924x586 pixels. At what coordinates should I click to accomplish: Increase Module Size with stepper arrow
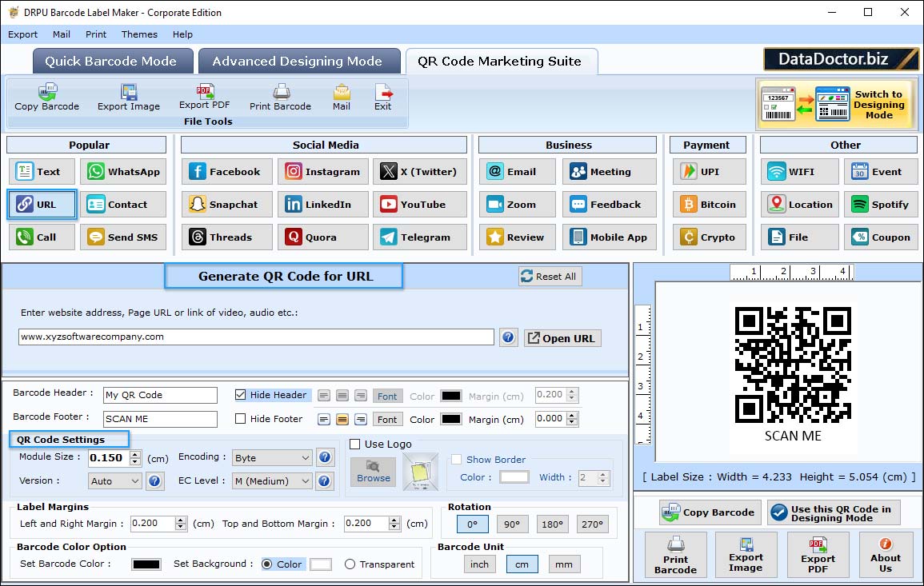pos(135,454)
